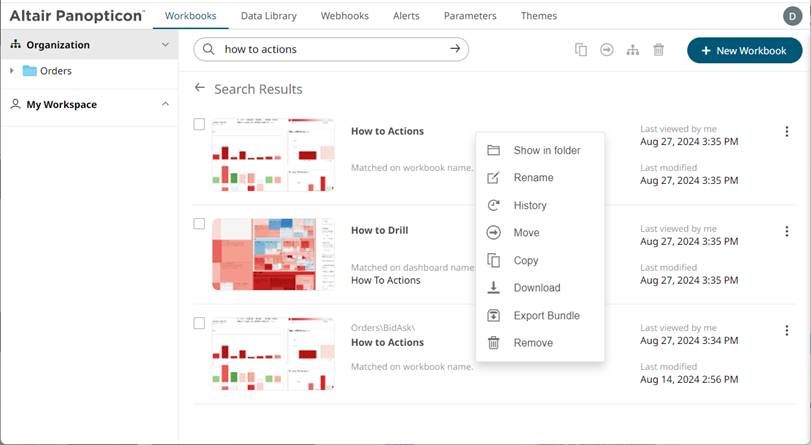The image size is (811, 445).
Task: Switch to the Data Library tab
Action: tap(268, 16)
